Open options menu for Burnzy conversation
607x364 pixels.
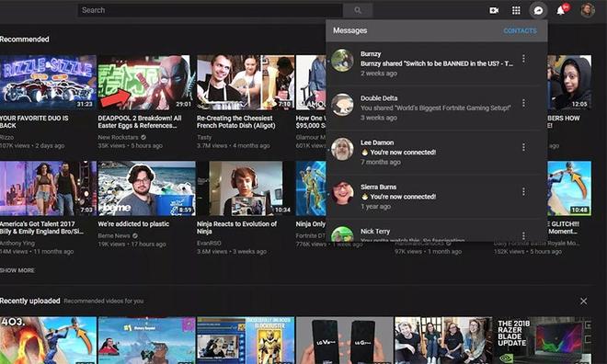click(523, 59)
